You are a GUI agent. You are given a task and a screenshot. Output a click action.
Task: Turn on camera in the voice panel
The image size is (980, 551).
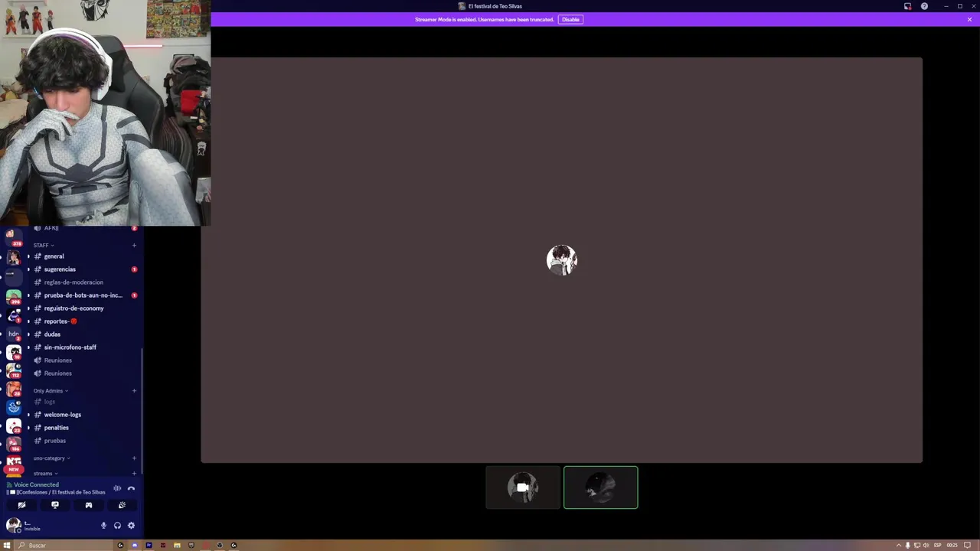(21, 505)
